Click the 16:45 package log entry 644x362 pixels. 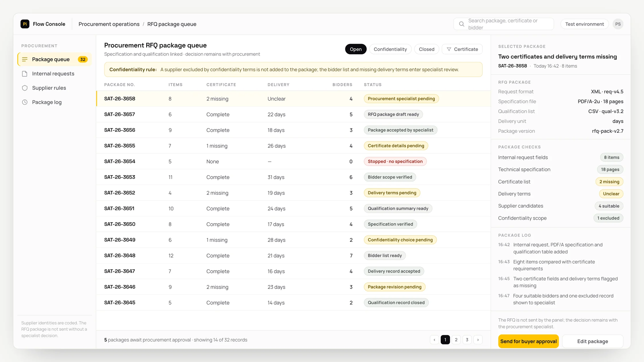(x=561, y=282)
